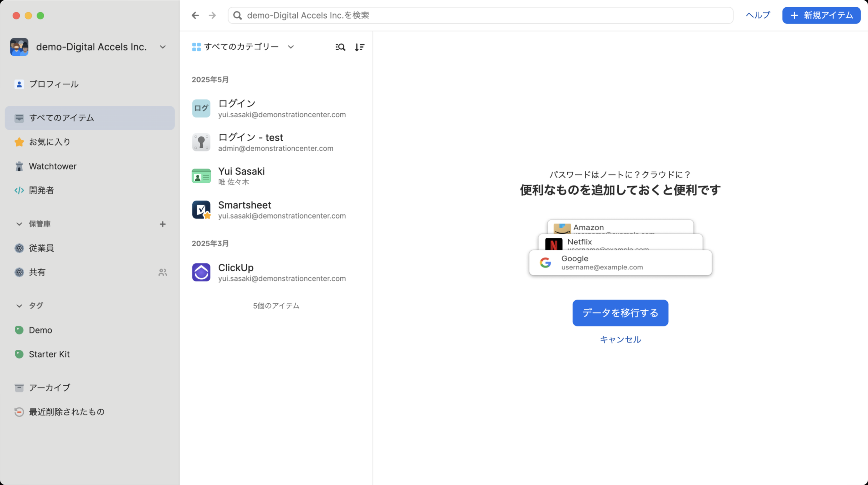Click the キャンセル link

[620, 340]
